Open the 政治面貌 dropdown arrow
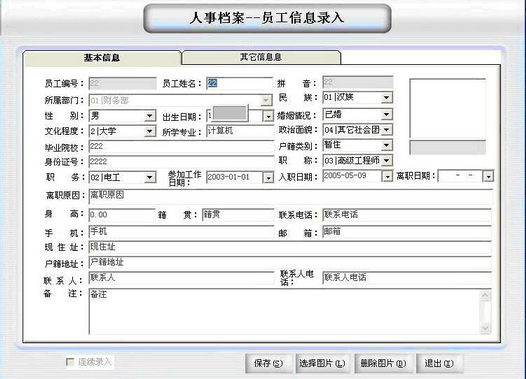This screenshot has width=526, height=379. [x=386, y=130]
